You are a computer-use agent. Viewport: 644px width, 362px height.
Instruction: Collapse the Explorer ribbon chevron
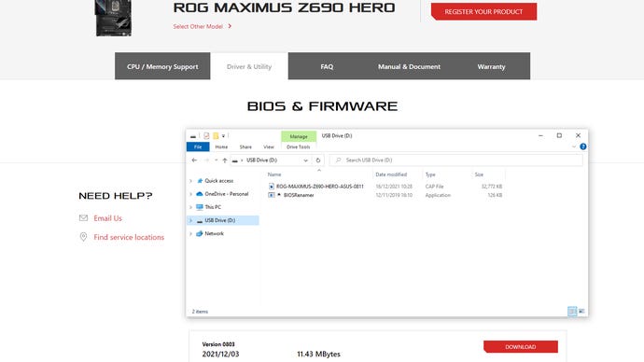coord(574,146)
